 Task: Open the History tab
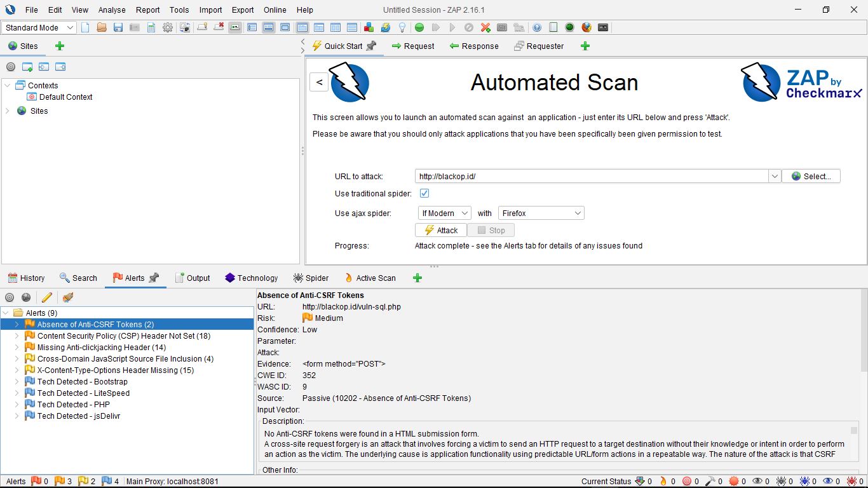[x=26, y=278]
